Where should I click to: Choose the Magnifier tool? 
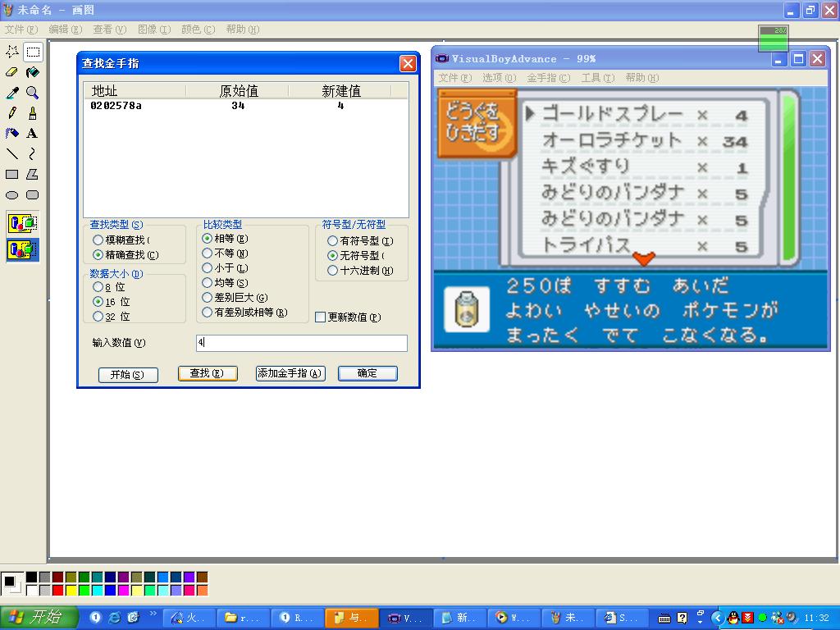[x=32, y=93]
